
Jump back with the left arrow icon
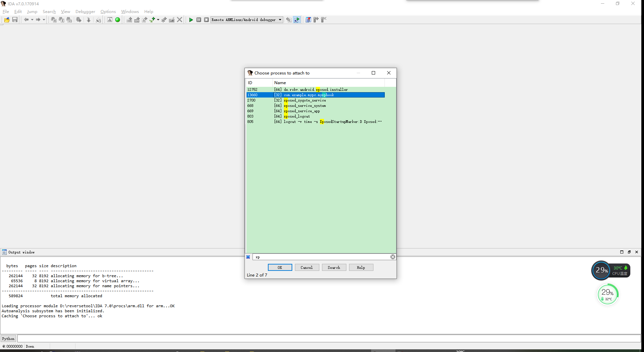(x=26, y=20)
